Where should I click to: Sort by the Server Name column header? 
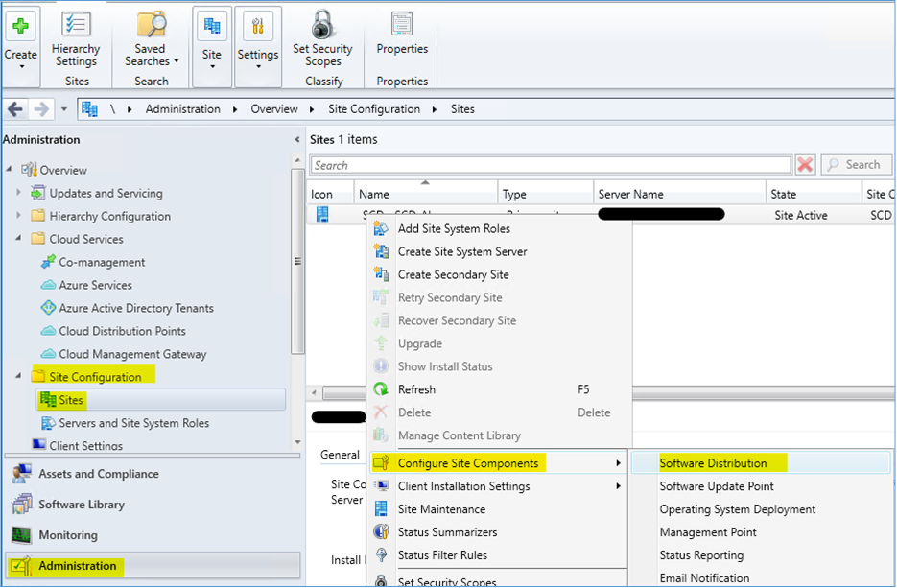(x=679, y=194)
